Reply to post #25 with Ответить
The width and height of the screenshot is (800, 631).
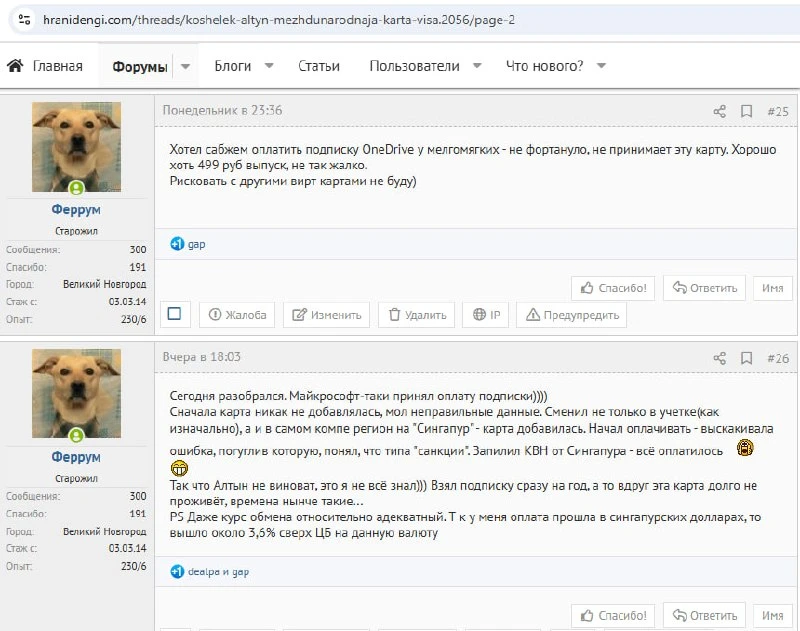tap(704, 288)
